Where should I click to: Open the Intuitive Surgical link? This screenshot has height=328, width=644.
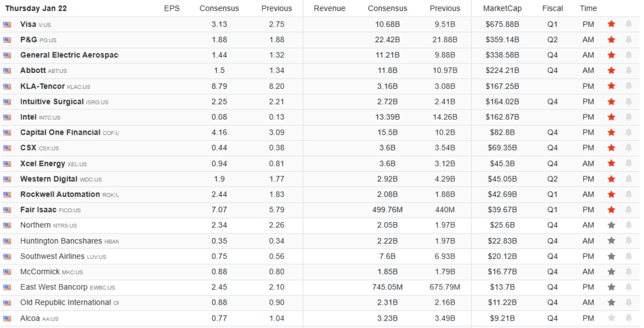[52, 101]
